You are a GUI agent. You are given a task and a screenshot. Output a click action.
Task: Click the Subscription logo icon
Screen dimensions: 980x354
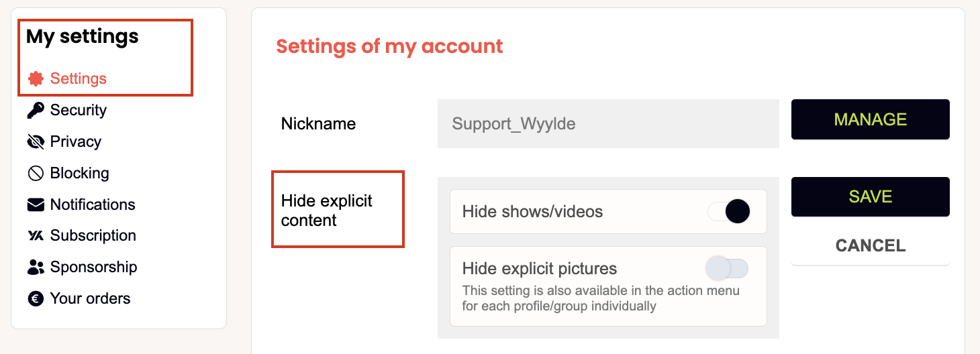tap(36, 235)
